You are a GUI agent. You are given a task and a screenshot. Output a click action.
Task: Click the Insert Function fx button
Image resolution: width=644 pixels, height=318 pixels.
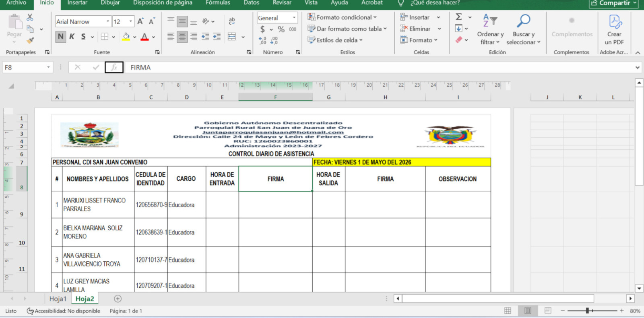(114, 67)
